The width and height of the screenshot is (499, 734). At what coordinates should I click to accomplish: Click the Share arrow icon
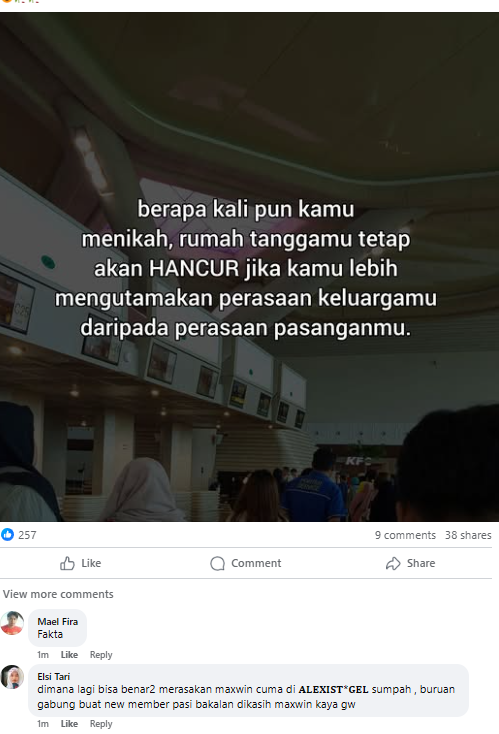pyautogui.click(x=393, y=564)
